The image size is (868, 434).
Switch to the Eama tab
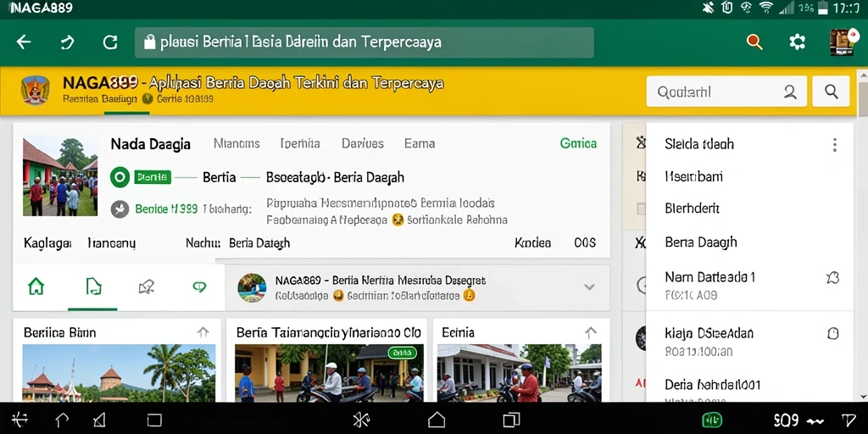click(419, 144)
